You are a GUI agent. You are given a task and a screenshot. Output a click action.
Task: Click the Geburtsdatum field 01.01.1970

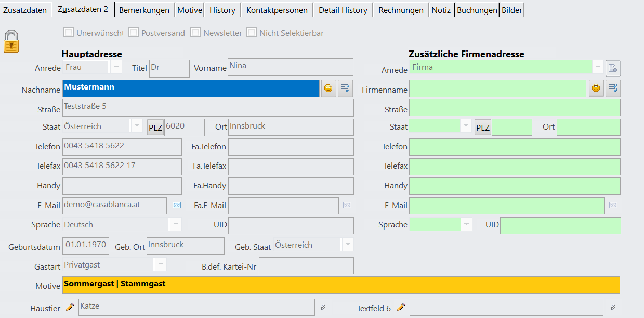pyautogui.click(x=86, y=246)
